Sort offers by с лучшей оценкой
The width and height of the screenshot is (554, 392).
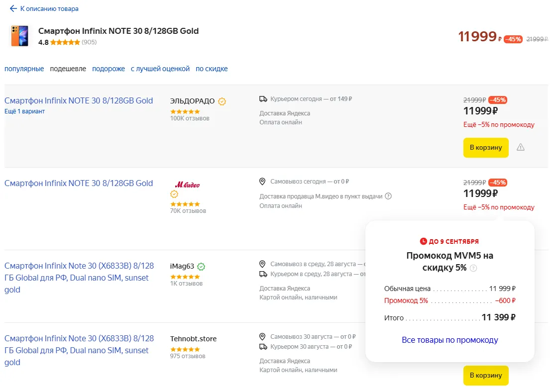[x=160, y=69]
